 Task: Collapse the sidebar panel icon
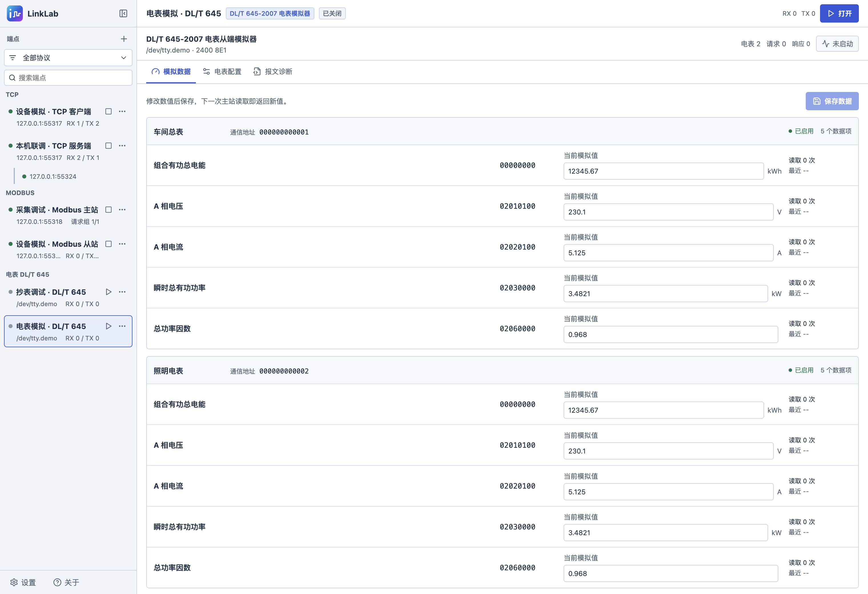pos(123,14)
